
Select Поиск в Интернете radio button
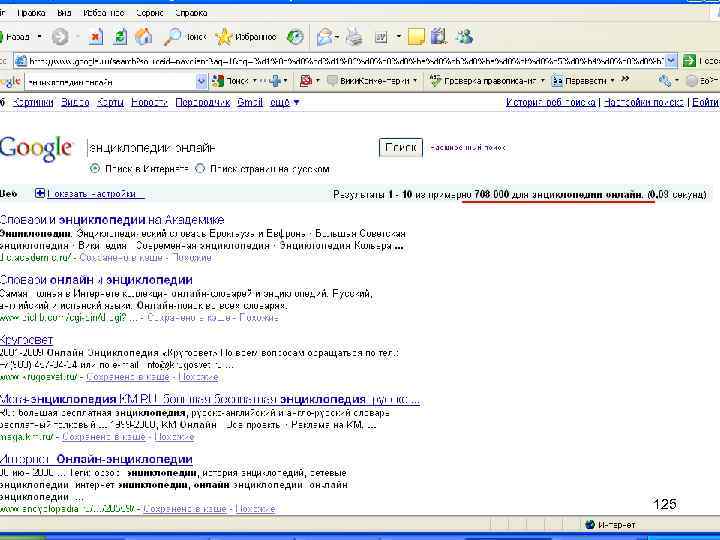[x=95, y=169]
